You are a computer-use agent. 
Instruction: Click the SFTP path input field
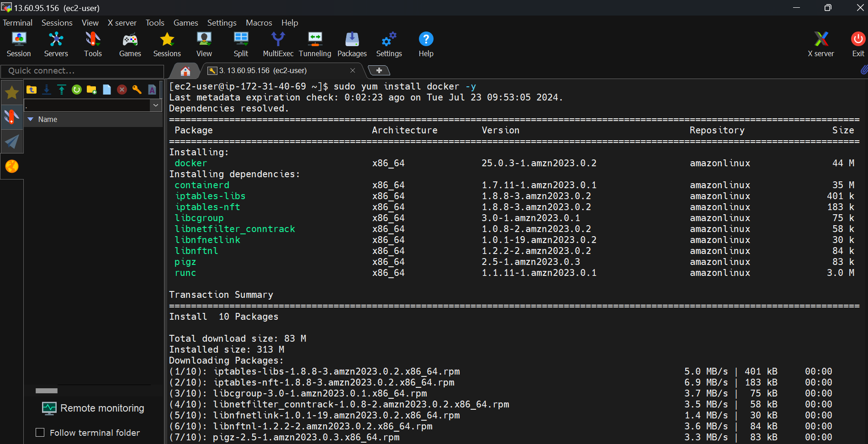coord(87,106)
